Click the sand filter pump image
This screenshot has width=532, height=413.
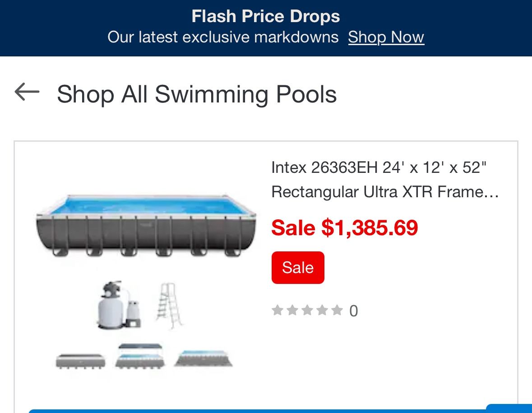(x=119, y=305)
